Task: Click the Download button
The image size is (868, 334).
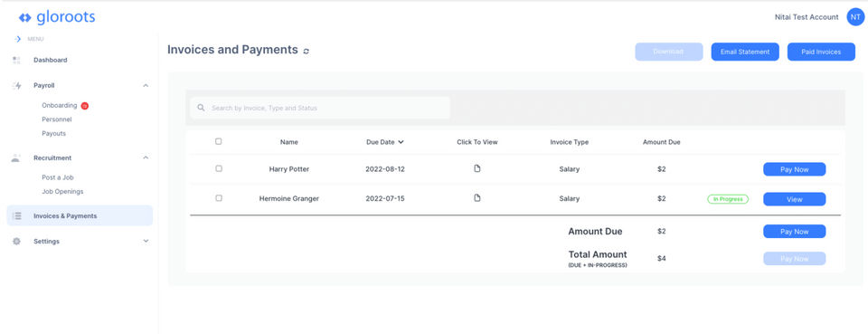Action: pos(669,52)
